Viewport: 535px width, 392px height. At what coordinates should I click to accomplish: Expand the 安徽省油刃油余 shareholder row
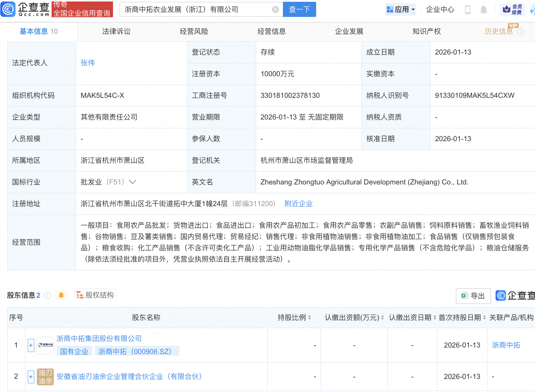pos(31,377)
